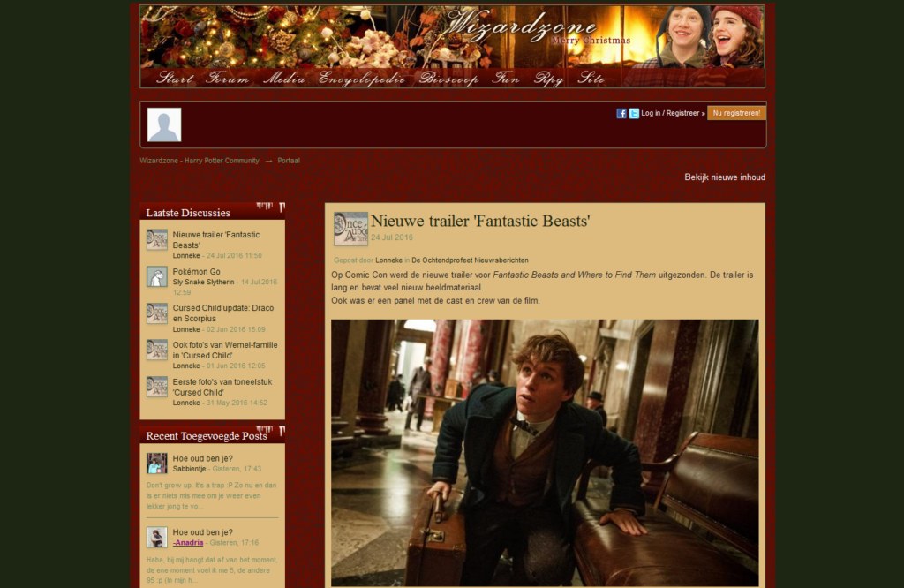Click the Facebook login icon
The width and height of the screenshot is (904, 588).
coord(621,113)
